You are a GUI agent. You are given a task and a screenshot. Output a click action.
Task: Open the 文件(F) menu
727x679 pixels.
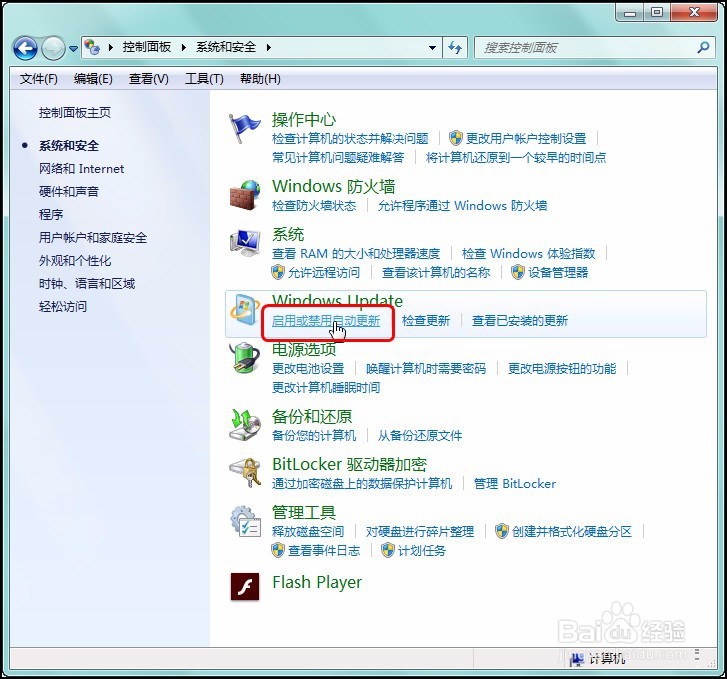pyautogui.click(x=38, y=79)
